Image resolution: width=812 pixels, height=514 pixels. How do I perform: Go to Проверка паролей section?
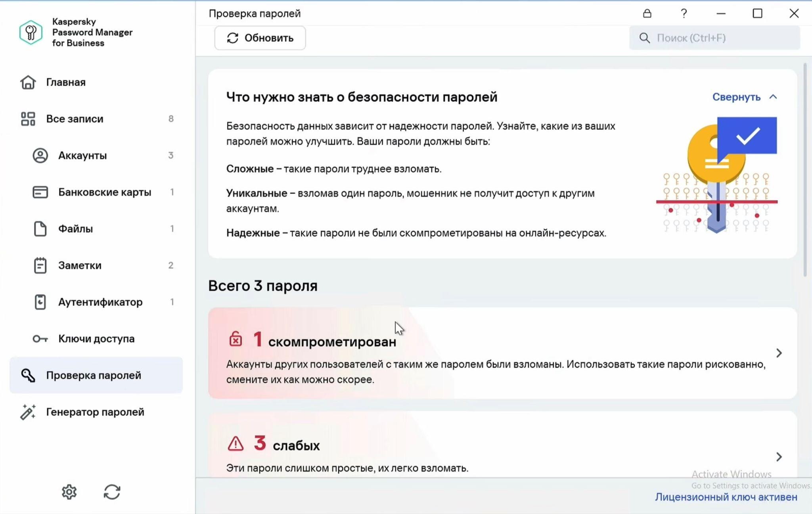[x=96, y=375]
